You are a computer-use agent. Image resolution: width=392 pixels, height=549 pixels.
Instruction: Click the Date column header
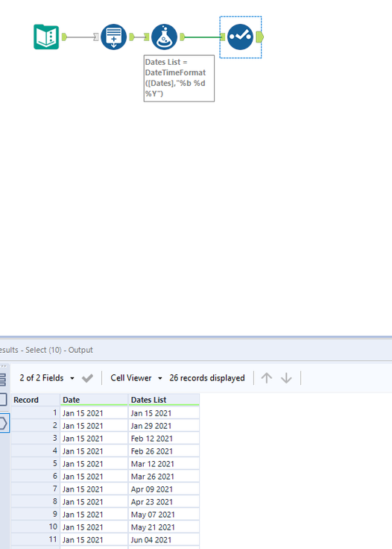(x=94, y=400)
